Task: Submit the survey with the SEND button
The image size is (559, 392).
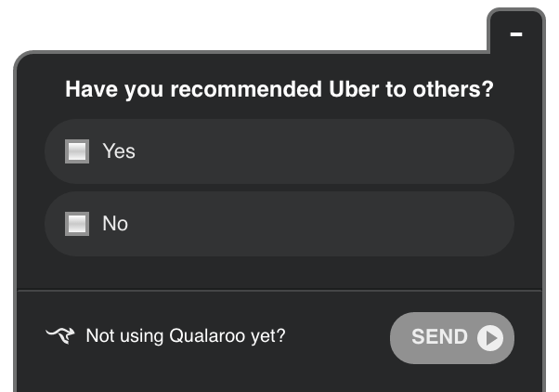Action: 452,338
